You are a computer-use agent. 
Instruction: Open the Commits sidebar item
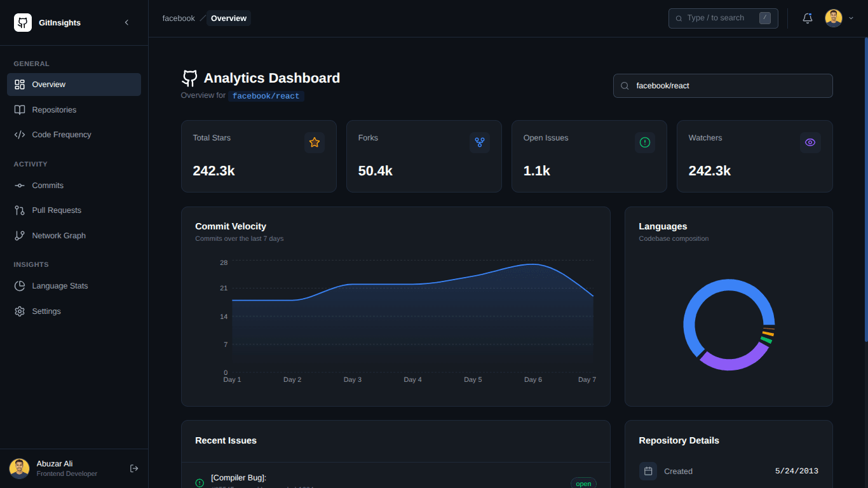tap(74, 186)
